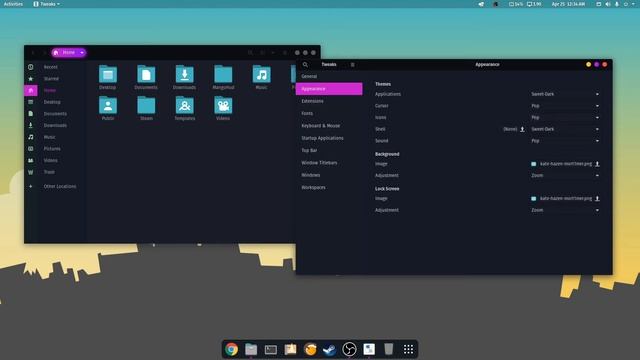Open the Tweaks hamburger menu
This screenshot has height=360, width=640.
coord(353,64)
